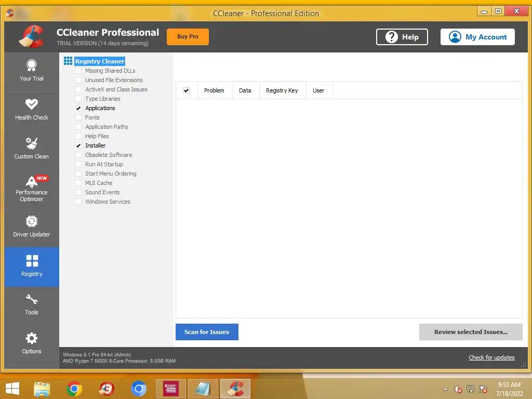Uncheck the Applications checkbox
Image resolution: width=532 pixels, height=399 pixels.
78,108
